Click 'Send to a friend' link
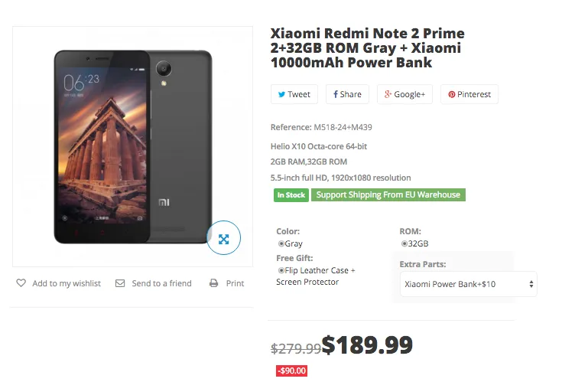This screenshot has width=588, height=382. point(161,283)
